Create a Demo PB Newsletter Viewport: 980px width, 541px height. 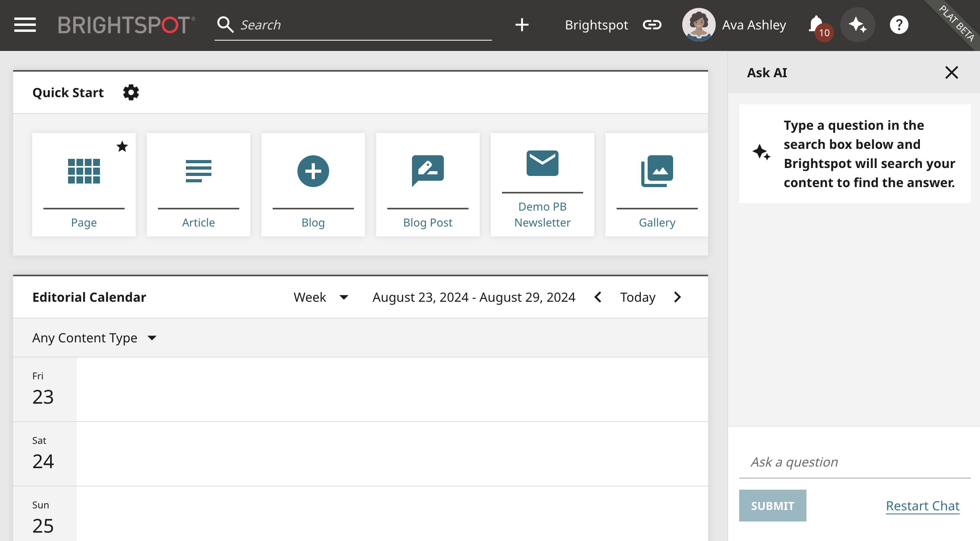coord(543,185)
